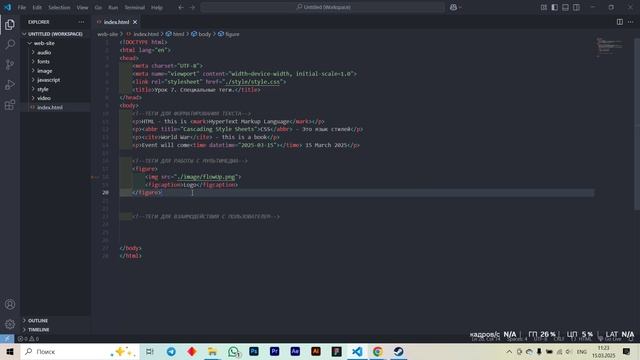Open Photoshop from the taskbar
Viewport: 640px width, 360px height.
pyautogui.click(x=254, y=351)
